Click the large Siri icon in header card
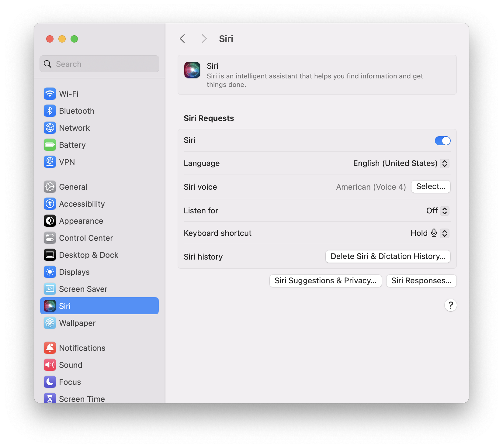 (192, 70)
